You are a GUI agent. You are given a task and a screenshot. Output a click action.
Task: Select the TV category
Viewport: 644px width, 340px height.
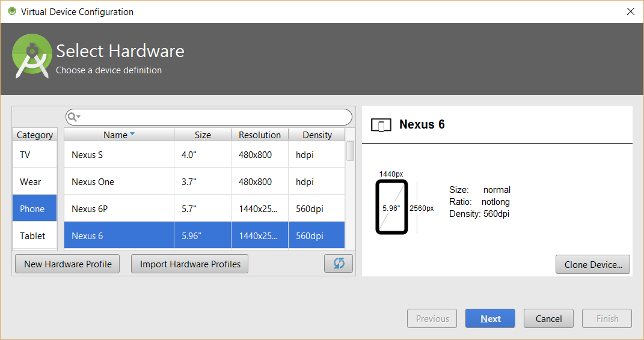tap(34, 154)
